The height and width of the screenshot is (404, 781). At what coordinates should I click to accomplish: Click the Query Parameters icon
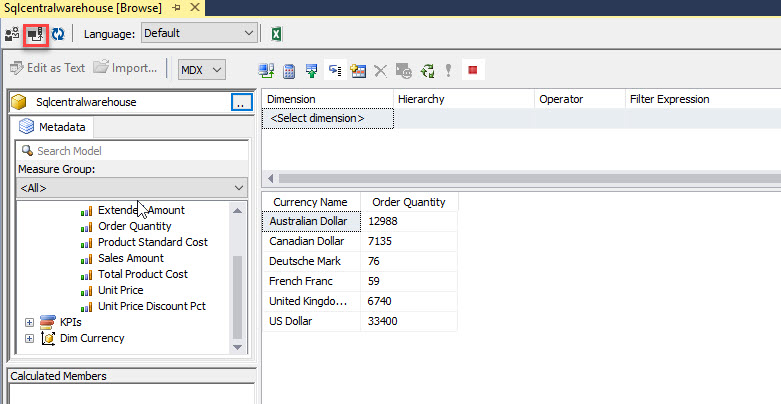(x=403, y=71)
